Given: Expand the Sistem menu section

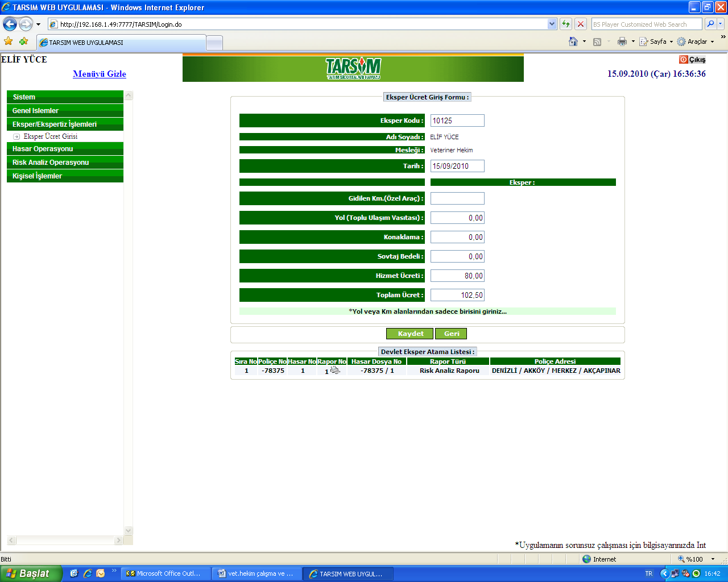Looking at the screenshot, I should 65,97.
